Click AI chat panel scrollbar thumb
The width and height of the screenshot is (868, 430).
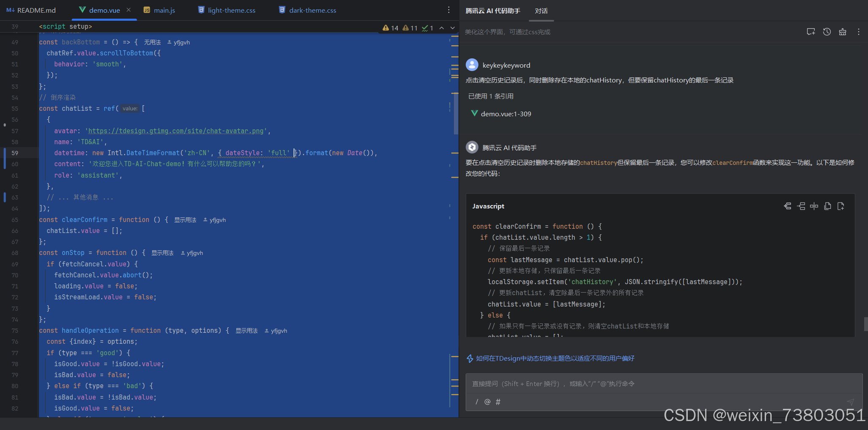click(865, 324)
